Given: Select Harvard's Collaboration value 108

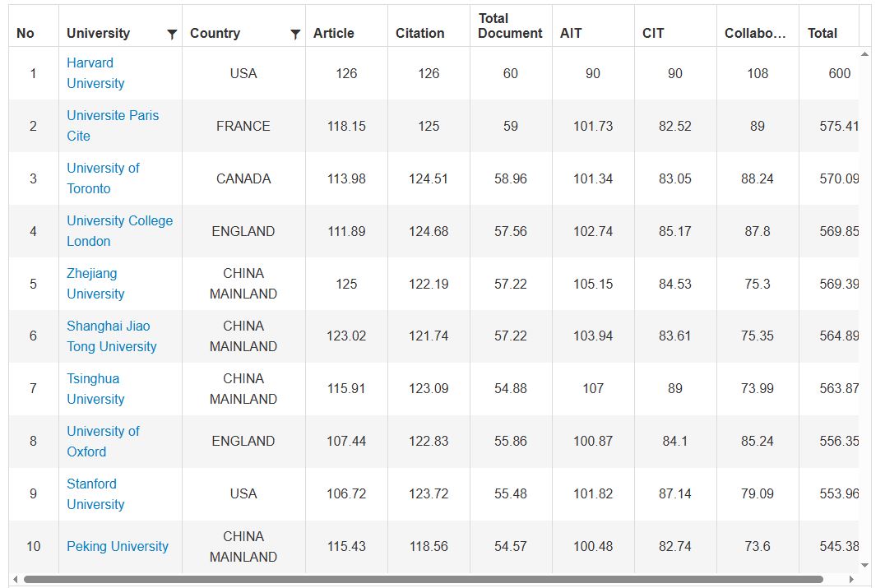Looking at the screenshot, I should (757, 73).
